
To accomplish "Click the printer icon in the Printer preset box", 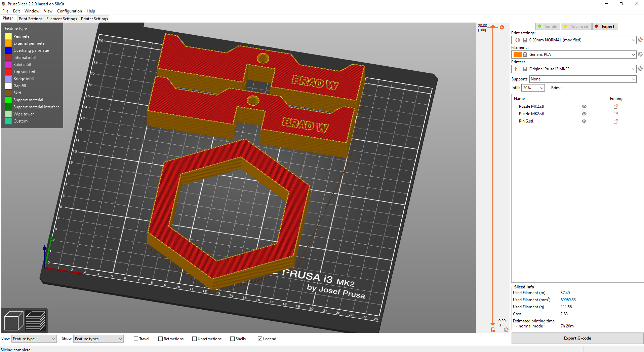I will tap(518, 69).
